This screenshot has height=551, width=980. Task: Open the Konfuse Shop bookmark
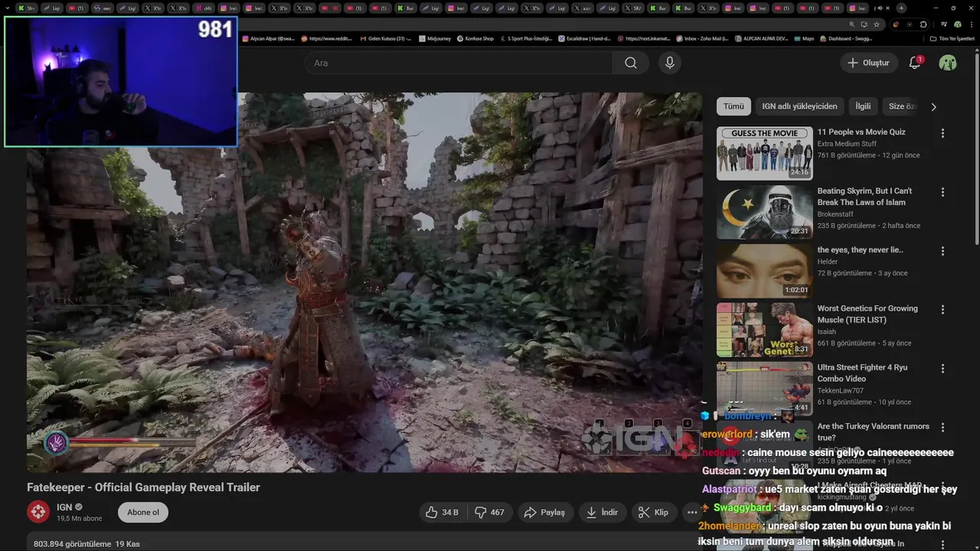click(x=475, y=38)
